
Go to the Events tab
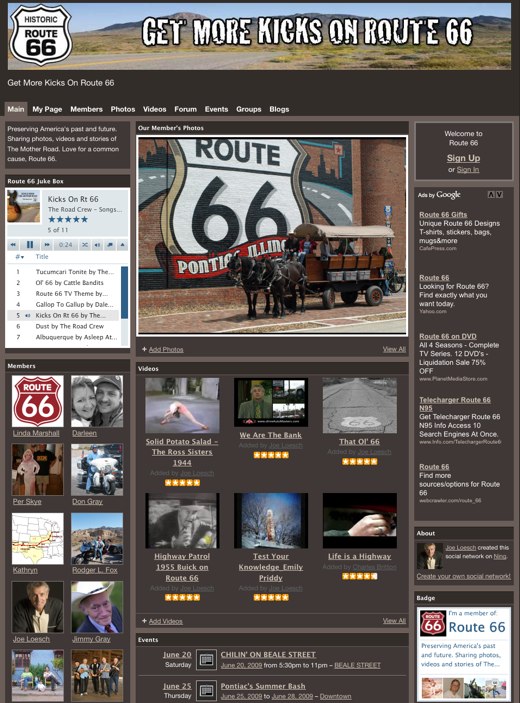(x=217, y=109)
